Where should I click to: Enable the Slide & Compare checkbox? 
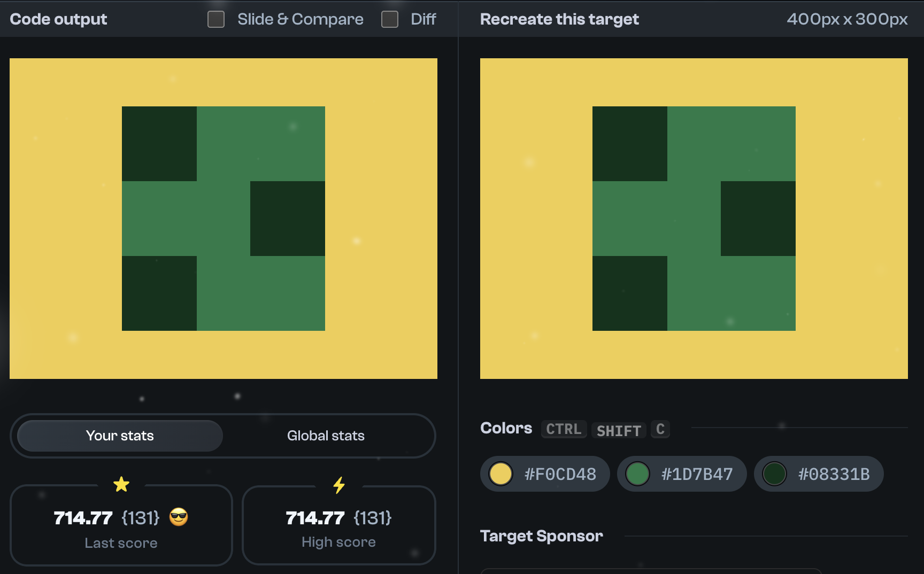click(216, 19)
